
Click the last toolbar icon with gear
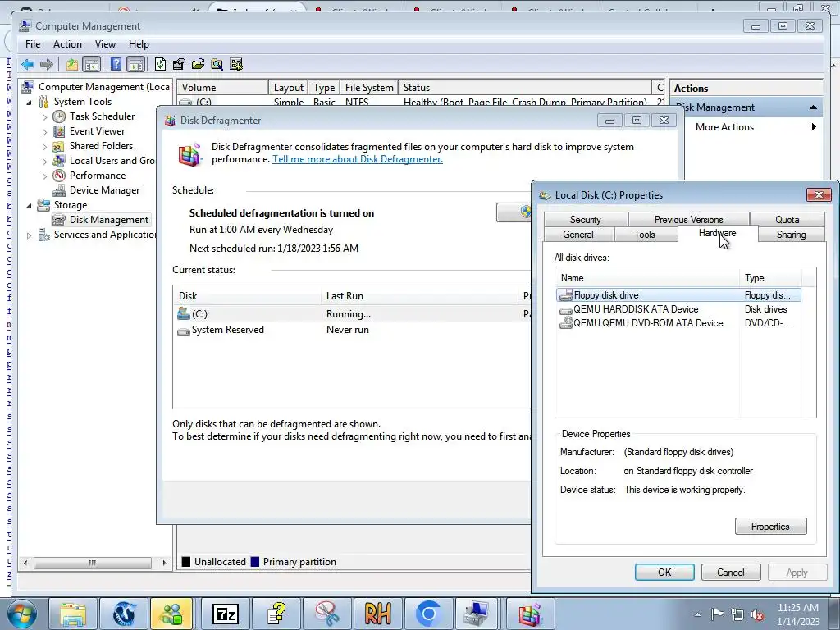[x=236, y=65]
